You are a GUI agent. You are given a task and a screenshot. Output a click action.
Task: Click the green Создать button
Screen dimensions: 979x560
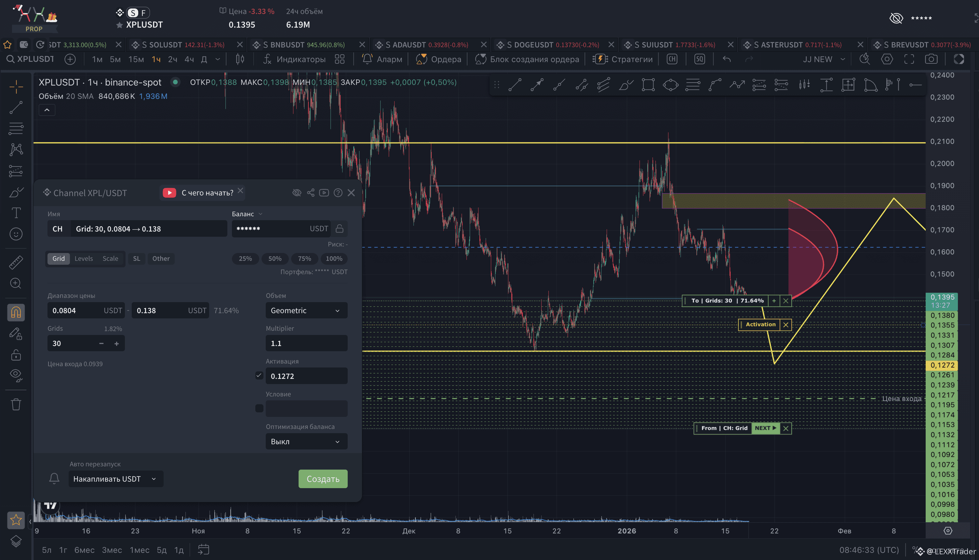pos(323,479)
